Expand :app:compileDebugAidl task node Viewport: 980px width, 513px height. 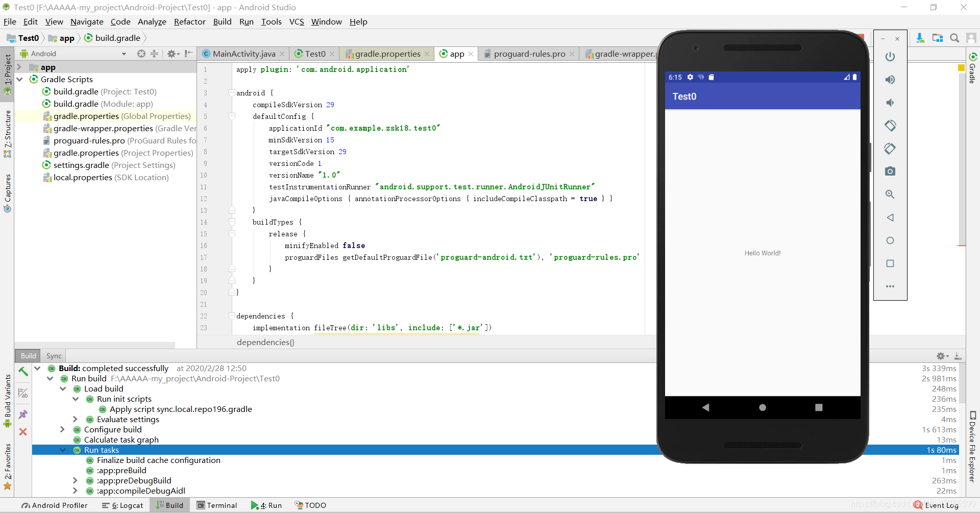[x=76, y=491]
